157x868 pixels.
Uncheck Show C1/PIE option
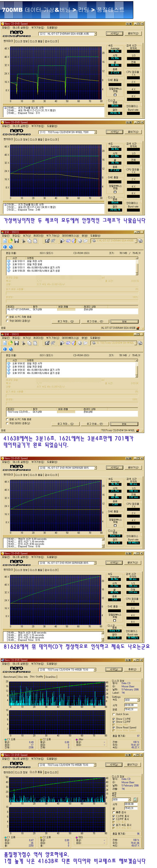(x=114, y=719)
